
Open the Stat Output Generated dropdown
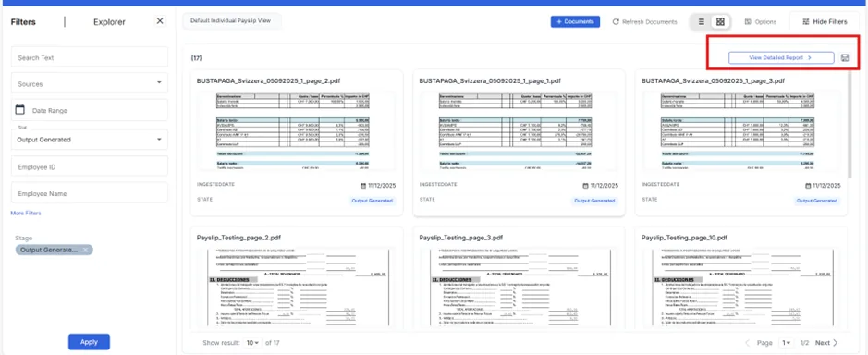pyautogui.click(x=90, y=140)
